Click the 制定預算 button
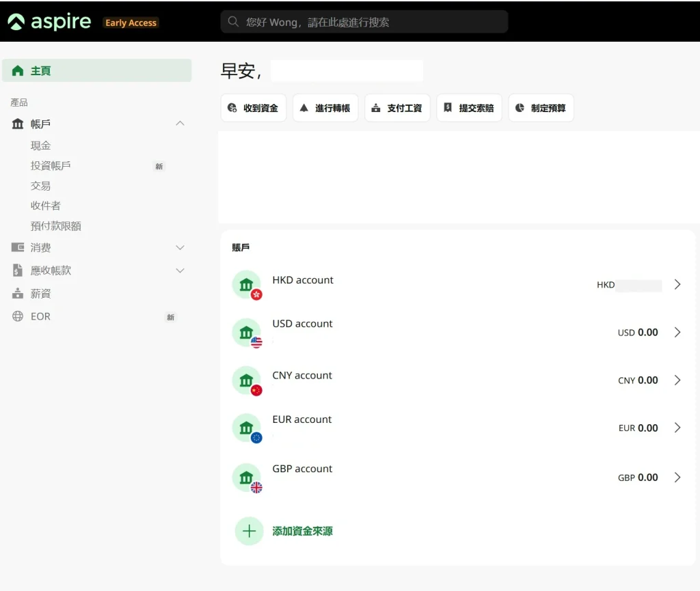 tap(541, 108)
